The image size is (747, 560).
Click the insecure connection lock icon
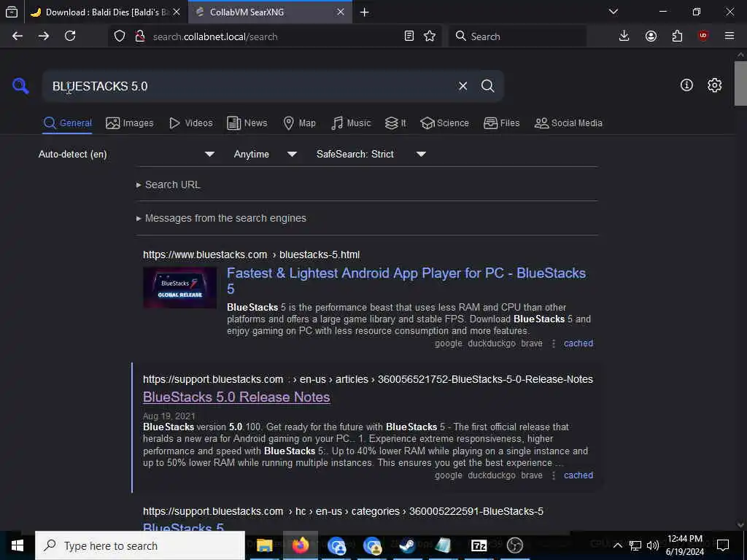click(x=140, y=36)
